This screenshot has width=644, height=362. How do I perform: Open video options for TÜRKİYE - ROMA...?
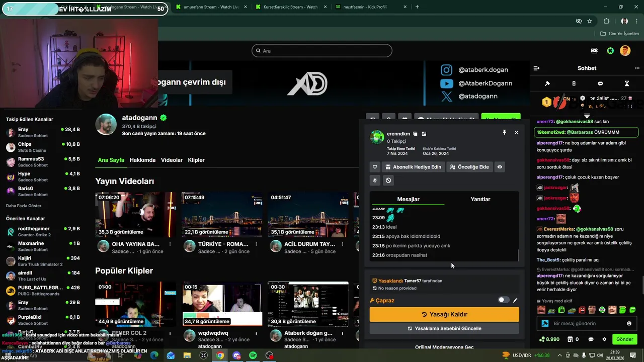coord(256,244)
